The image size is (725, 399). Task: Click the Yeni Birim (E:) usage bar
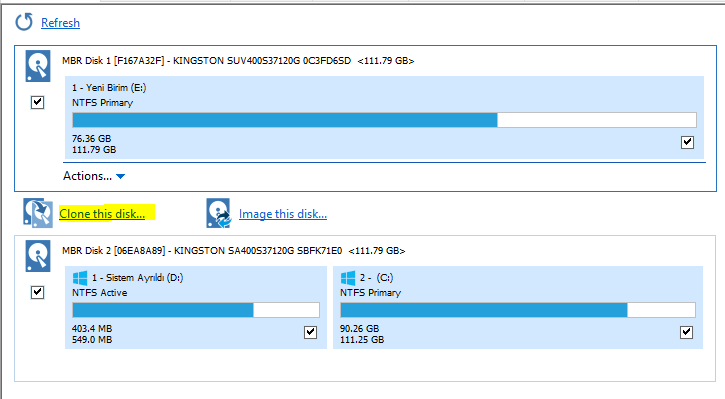click(x=384, y=120)
